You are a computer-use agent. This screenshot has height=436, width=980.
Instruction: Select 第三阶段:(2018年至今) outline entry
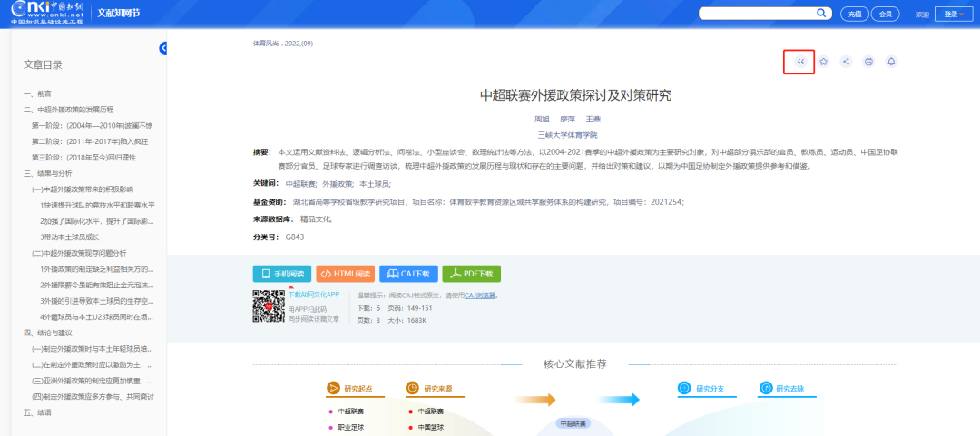click(x=83, y=158)
